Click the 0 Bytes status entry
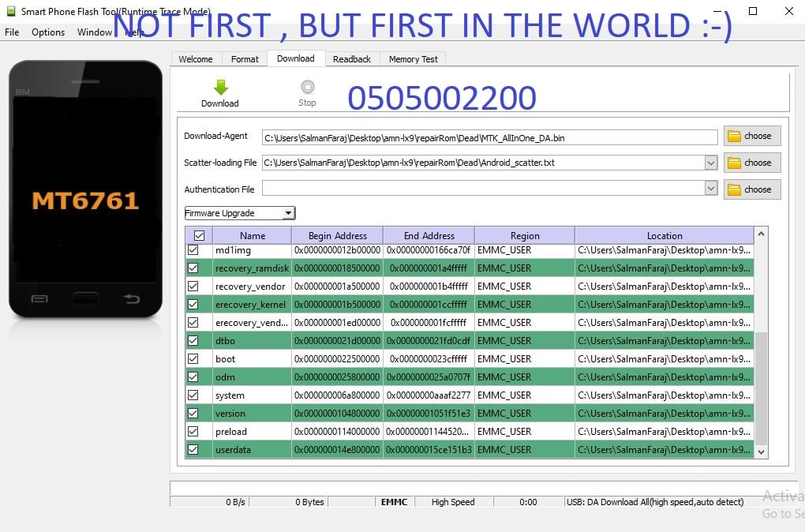 309,502
